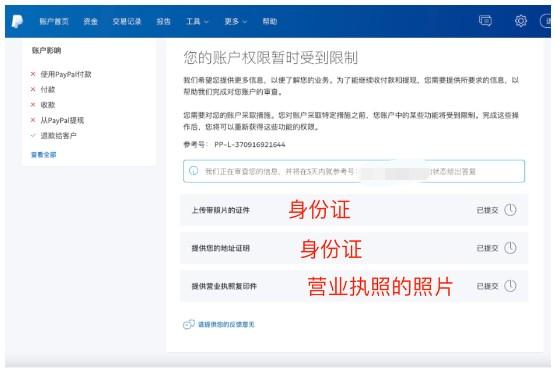Click the clock icon in 提供营业执照复印件 row
Image resolution: width=555 pixels, height=368 pixels.
(x=510, y=286)
